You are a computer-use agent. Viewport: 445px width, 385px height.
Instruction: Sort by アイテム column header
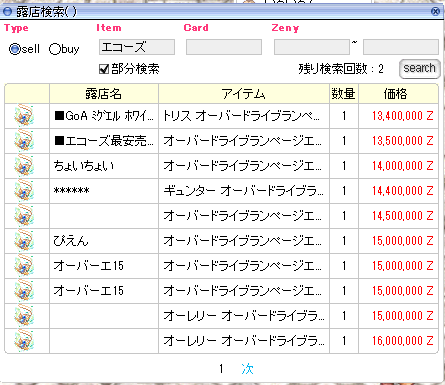coord(244,94)
